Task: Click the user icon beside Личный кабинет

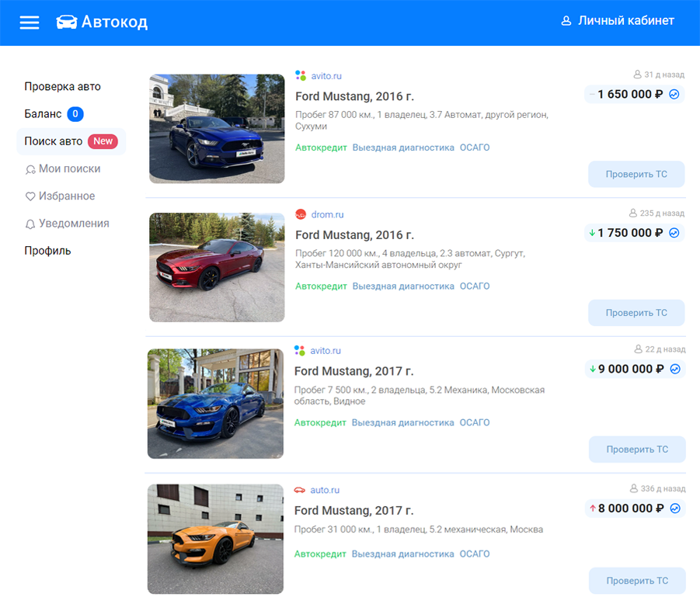Action: tap(566, 20)
